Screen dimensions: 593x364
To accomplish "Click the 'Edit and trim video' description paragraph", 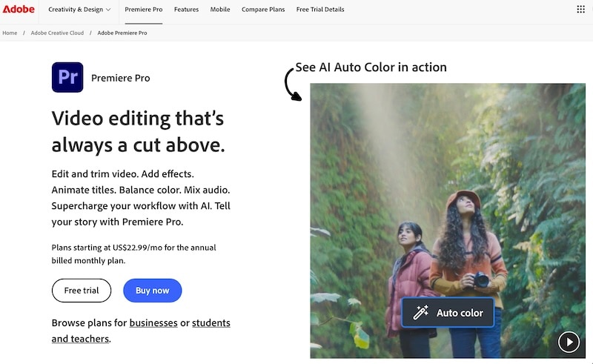I will tap(141, 197).
